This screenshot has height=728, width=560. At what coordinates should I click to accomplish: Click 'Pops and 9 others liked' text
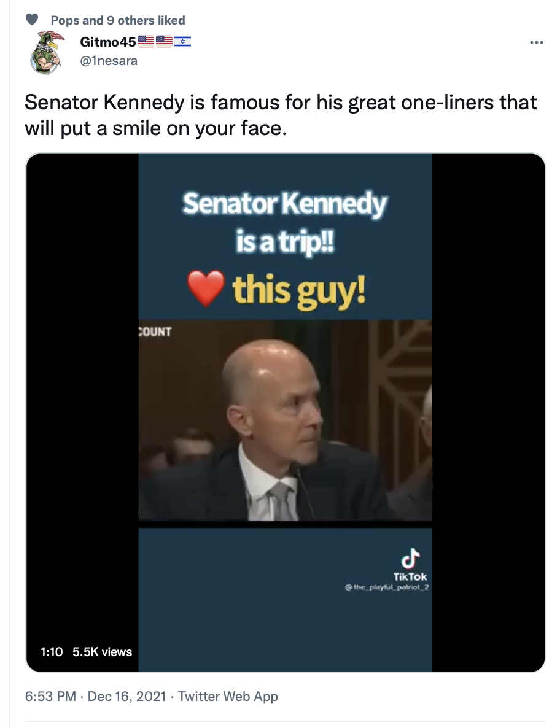pyautogui.click(x=117, y=20)
